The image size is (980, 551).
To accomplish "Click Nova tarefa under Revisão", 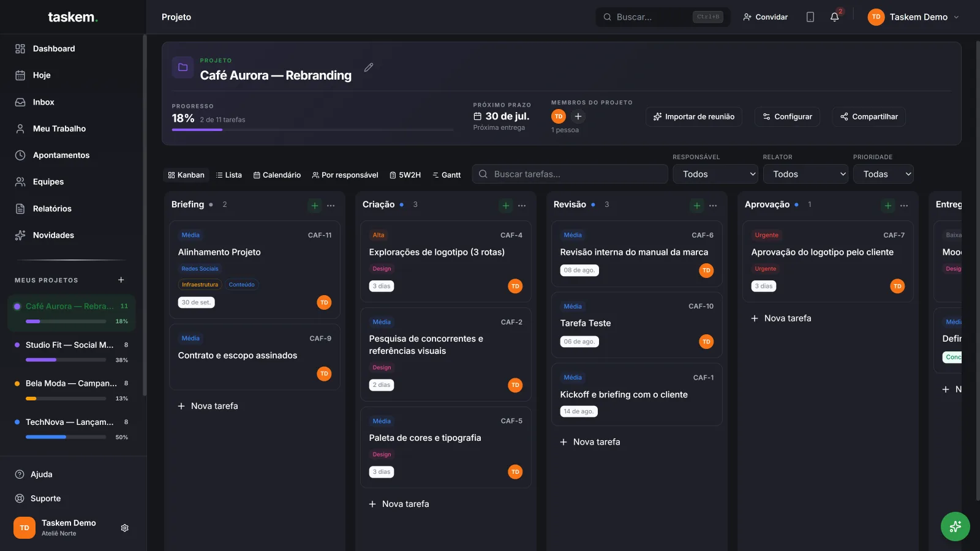I will 590,442.
